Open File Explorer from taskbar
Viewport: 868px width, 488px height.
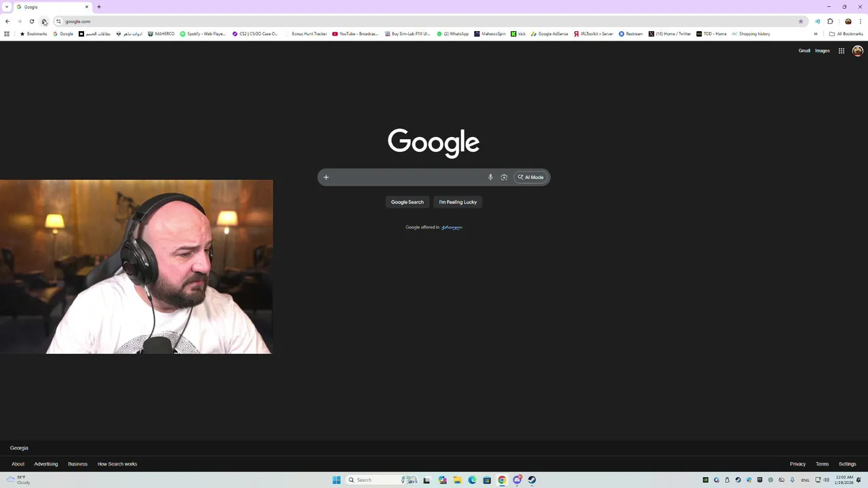[x=457, y=480]
